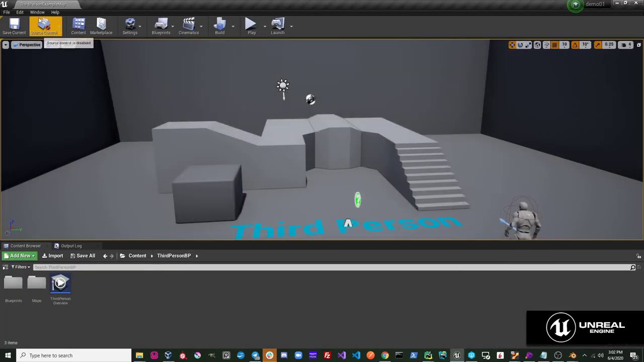644x362 pixels.
Task: Select the ThirdPerson Overview asset
Action: (60, 289)
